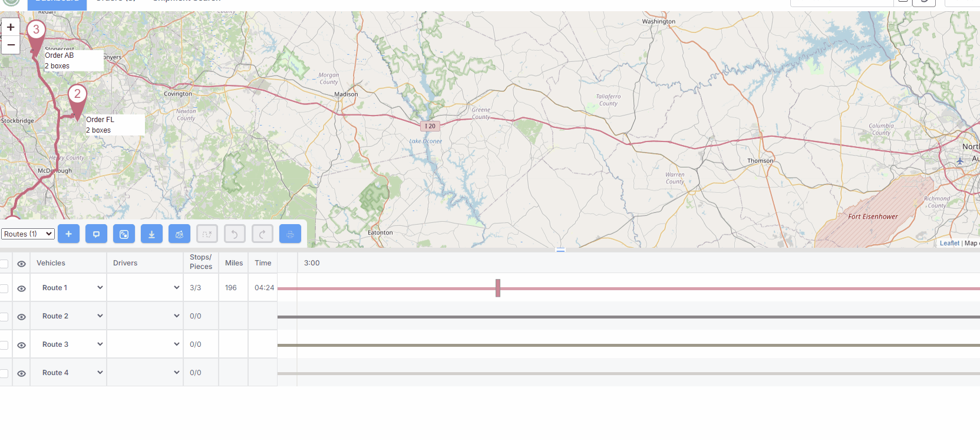Click the dashed path clear-route button

pyautogui.click(x=207, y=234)
